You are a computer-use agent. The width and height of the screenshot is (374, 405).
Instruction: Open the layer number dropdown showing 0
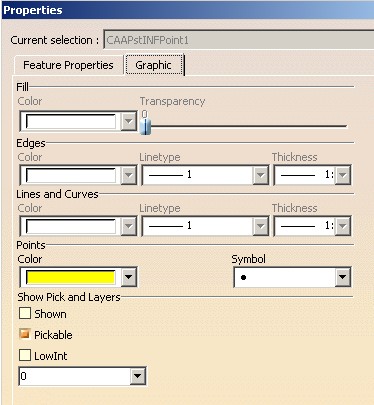point(137,376)
